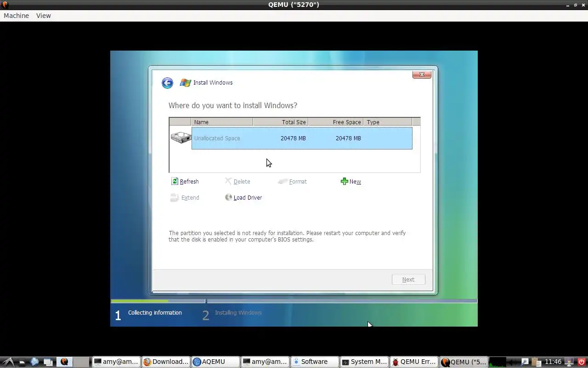Launch the file manager from panel

(x=22, y=362)
